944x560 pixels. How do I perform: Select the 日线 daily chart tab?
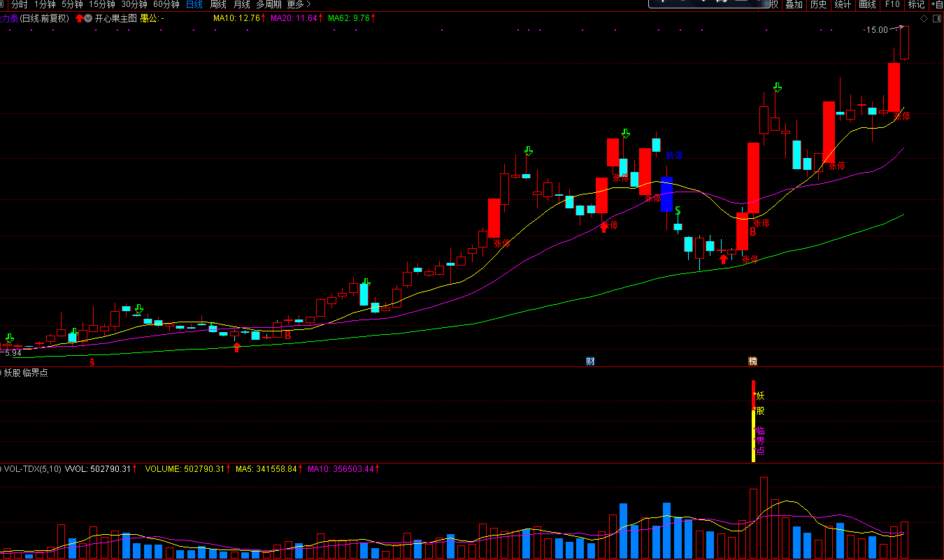pos(194,4)
